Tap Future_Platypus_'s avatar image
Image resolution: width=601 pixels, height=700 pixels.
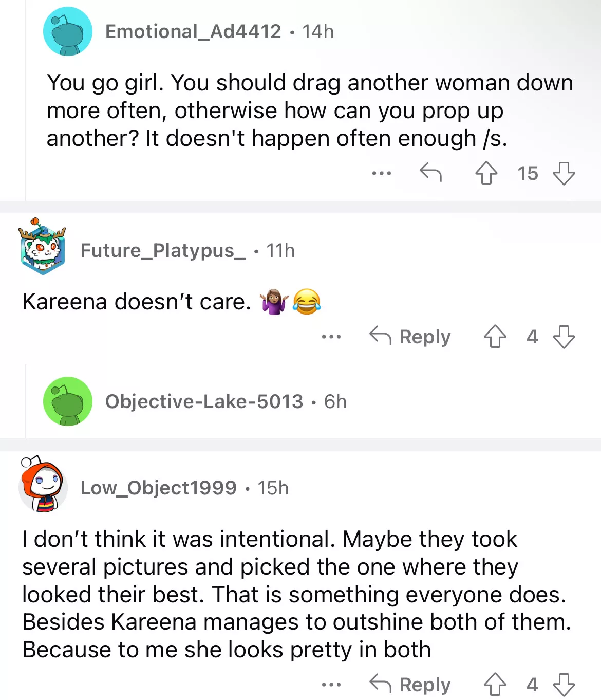(x=43, y=247)
